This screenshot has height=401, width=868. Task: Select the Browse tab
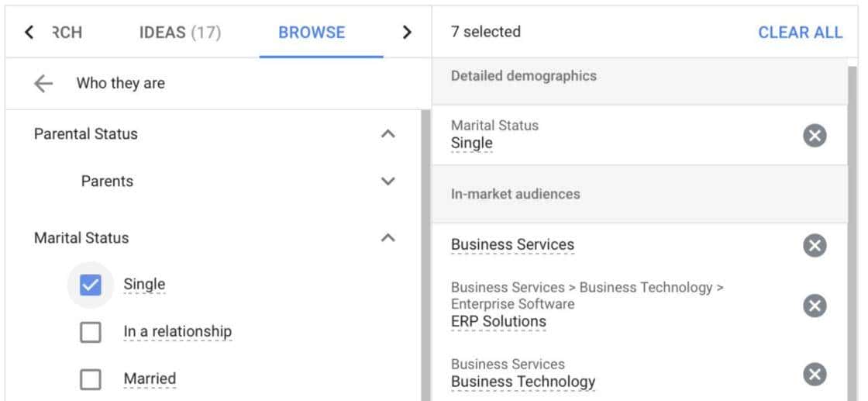click(x=312, y=33)
